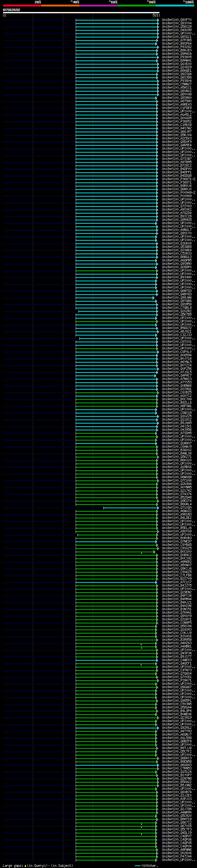Image resolution: width=197 pixels, height=868 pixels.
Task: Click the white query sequence bar
Action: coord(81,13)
